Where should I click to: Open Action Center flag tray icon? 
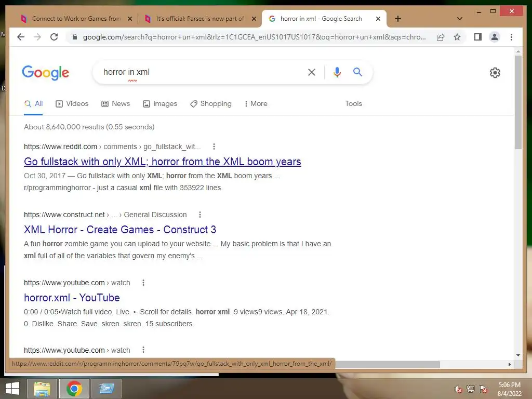[483, 389]
